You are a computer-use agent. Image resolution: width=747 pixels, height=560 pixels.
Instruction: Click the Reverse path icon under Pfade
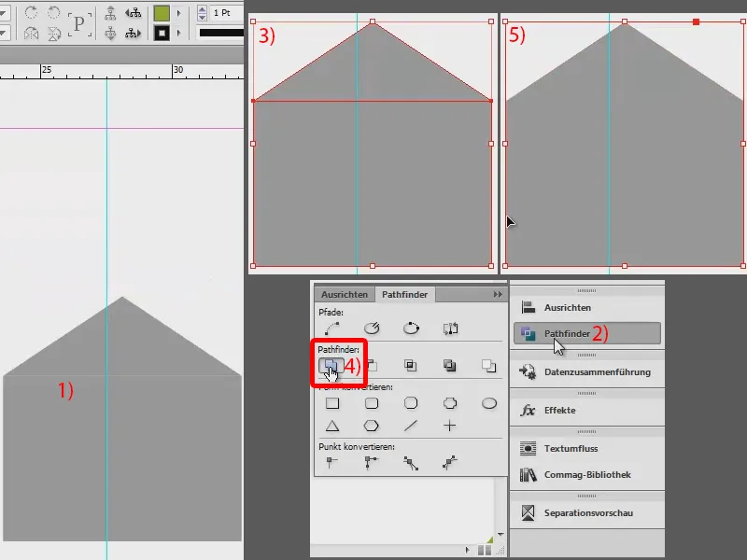(450, 329)
